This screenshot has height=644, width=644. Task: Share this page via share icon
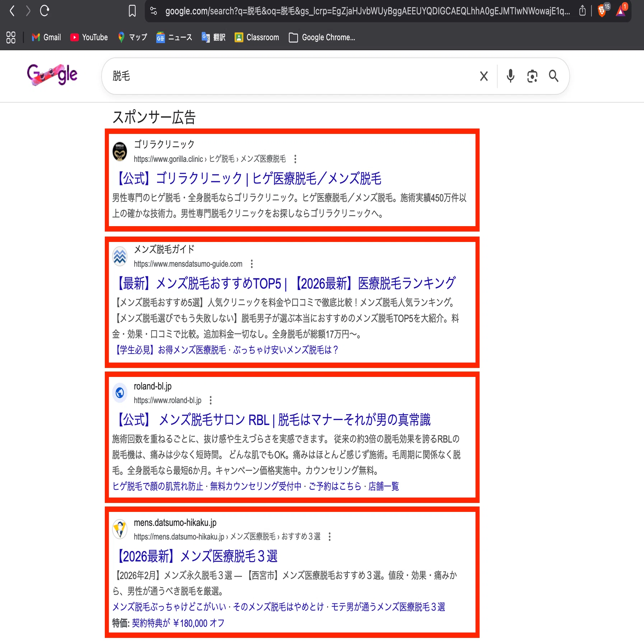(582, 11)
